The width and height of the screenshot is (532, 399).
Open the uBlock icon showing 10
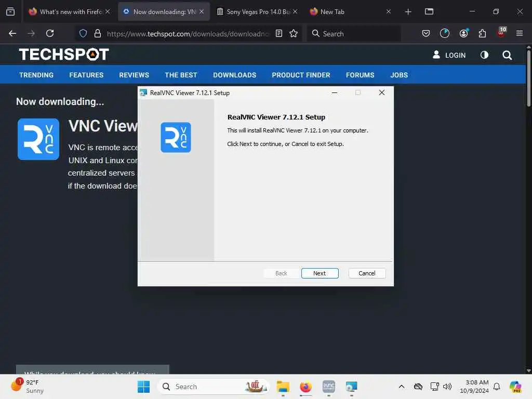[501, 33]
